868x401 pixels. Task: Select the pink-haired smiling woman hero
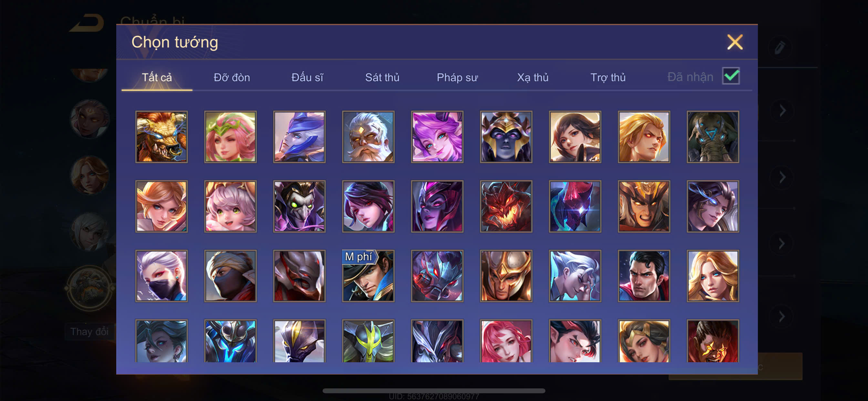pyautogui.click(x=506, y=341)
